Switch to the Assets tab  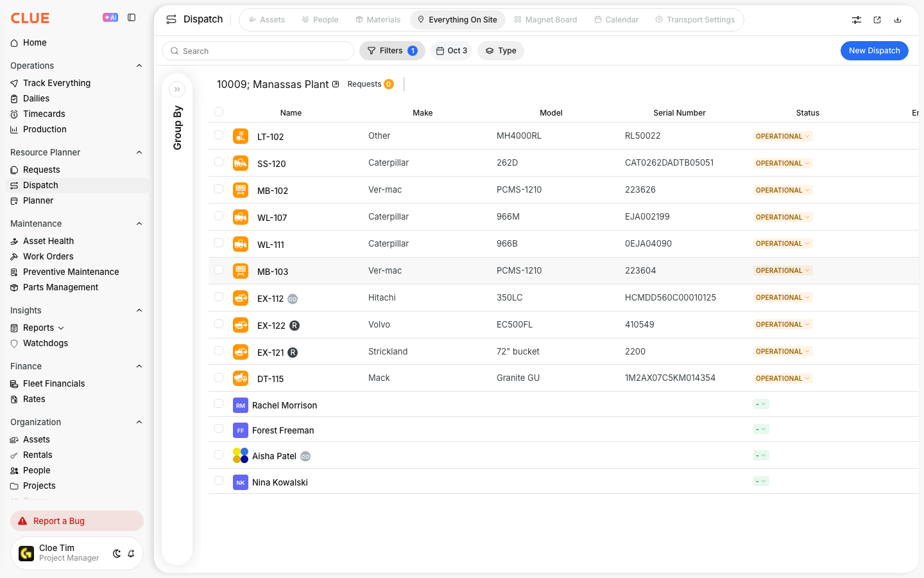coord(266,20)
